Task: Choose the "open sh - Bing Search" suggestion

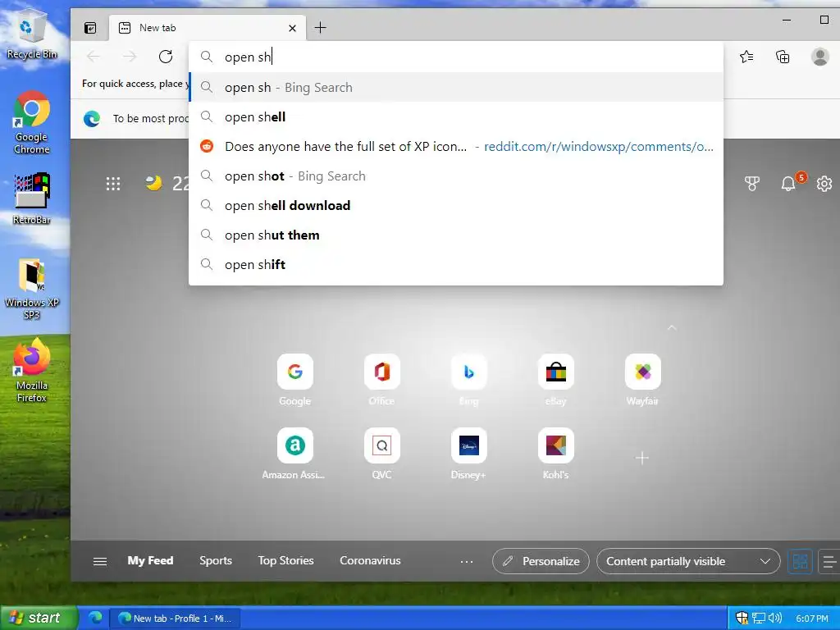Action: (x=456, y=87)
